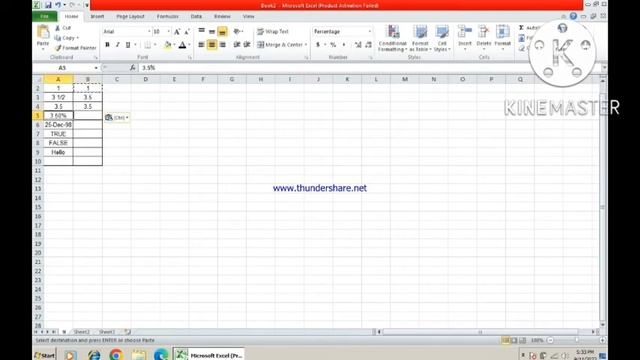Apply percent style to the cell
This screenshot has height=360, width=640.
333,44
